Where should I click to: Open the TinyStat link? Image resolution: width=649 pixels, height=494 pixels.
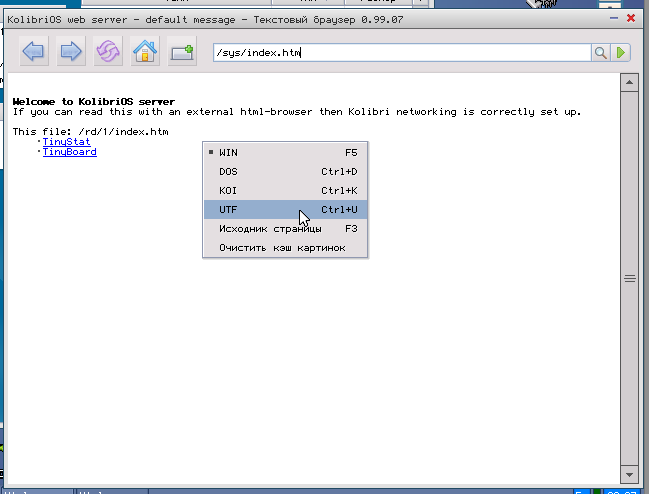coord(66,142)
